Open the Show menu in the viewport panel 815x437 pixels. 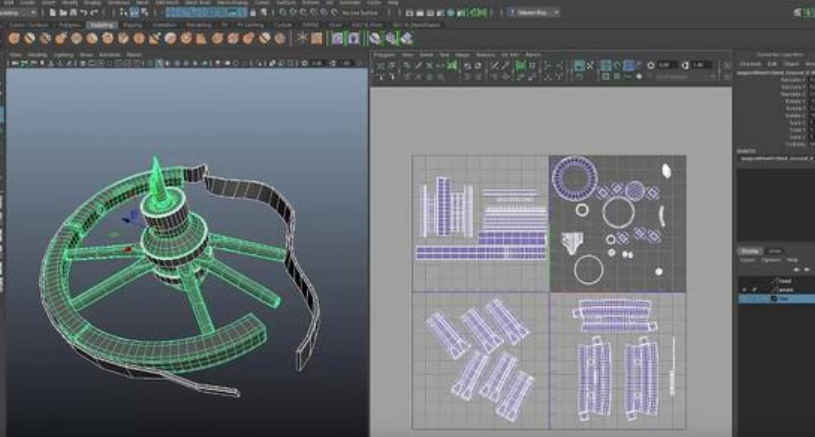pyautogui.click(x=86, y=55)
